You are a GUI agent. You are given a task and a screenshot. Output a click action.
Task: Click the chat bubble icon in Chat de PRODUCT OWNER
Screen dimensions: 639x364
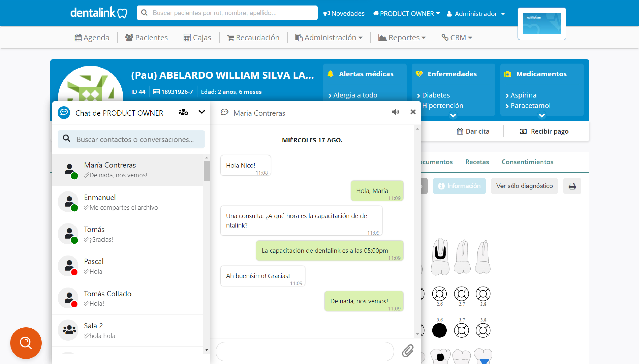pos(64,112)
